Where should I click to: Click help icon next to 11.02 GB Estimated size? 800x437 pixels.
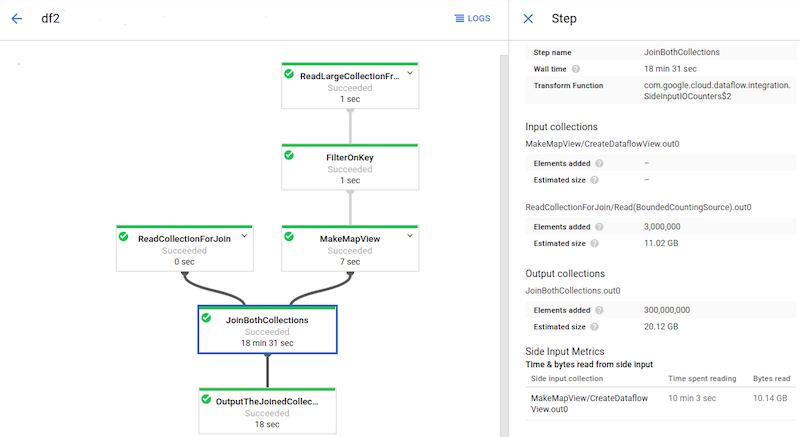coord(594,243)
